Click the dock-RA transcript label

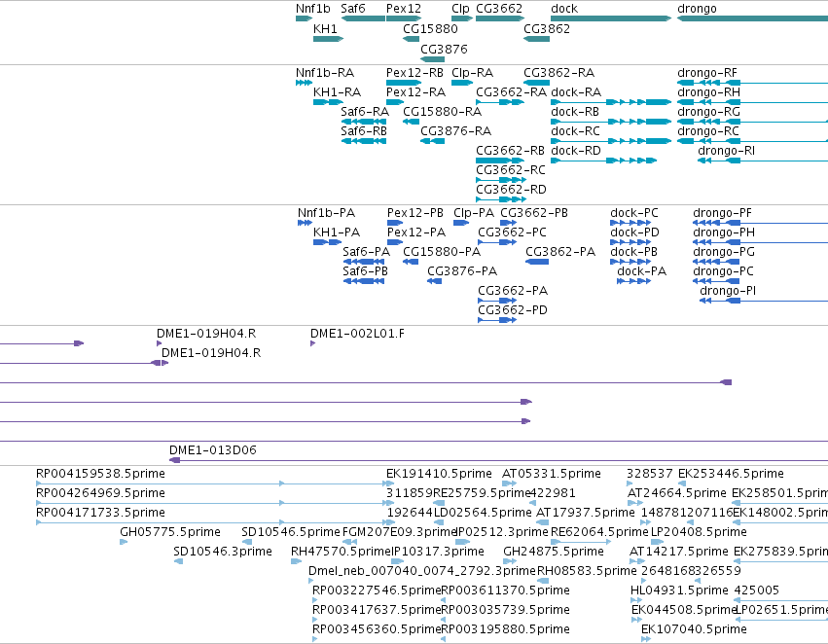pos(576,91)
